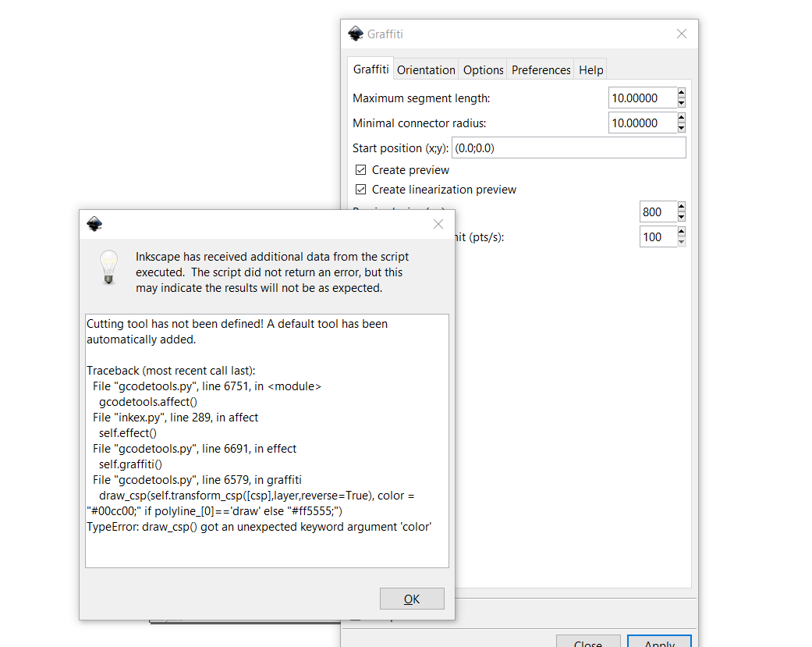Decrease Minimal connector radius with down arrow
Image resolution: width=812 pixels, height=647 pixels.
point(682,128)
